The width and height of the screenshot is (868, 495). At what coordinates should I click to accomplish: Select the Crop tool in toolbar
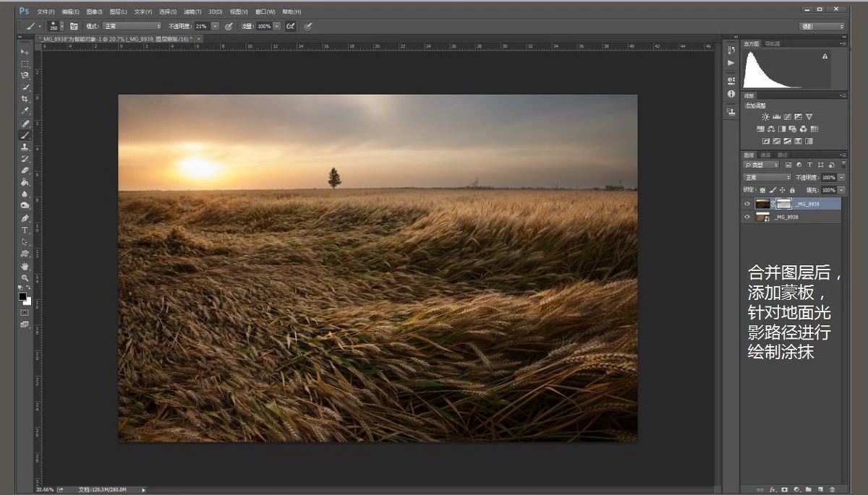tap(25, 99)
